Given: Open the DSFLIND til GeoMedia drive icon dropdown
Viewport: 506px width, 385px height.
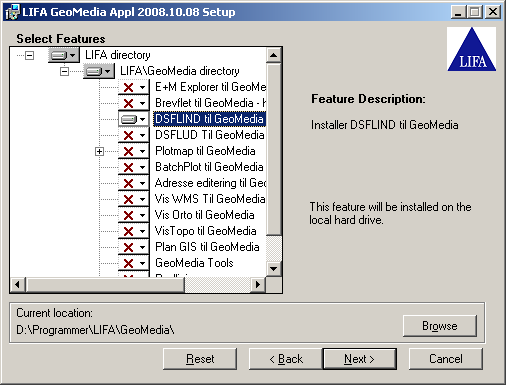Looking at the screenshot, I should tap(134, 119).
